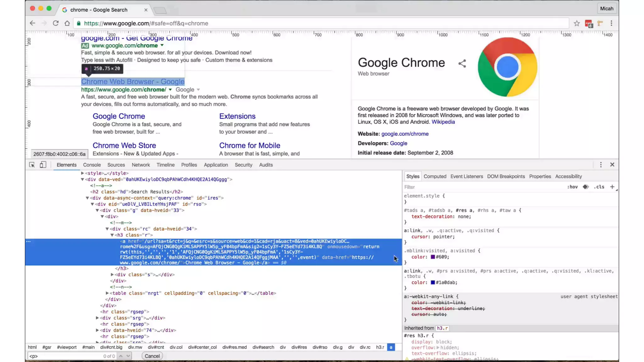Bookmark the page with the star icon

[576, 23]
